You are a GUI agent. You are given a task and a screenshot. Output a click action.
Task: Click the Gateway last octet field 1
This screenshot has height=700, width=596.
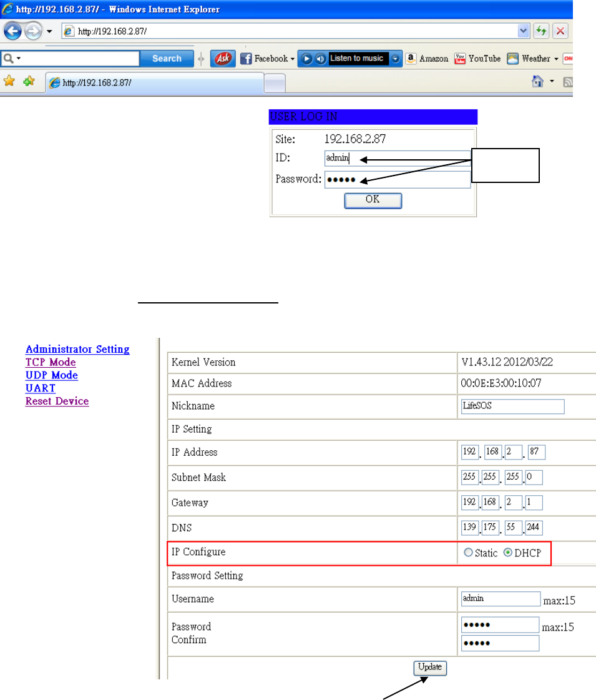pos(534,502)
